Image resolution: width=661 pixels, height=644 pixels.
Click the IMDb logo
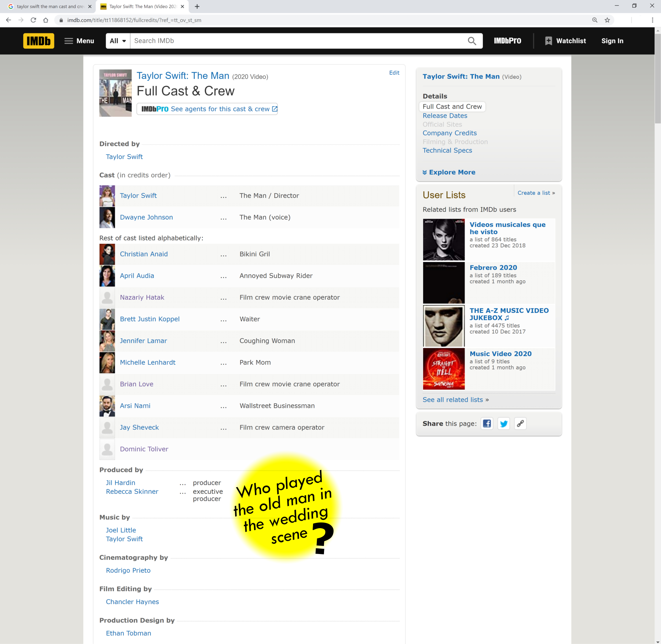click(x=39, y=41)
